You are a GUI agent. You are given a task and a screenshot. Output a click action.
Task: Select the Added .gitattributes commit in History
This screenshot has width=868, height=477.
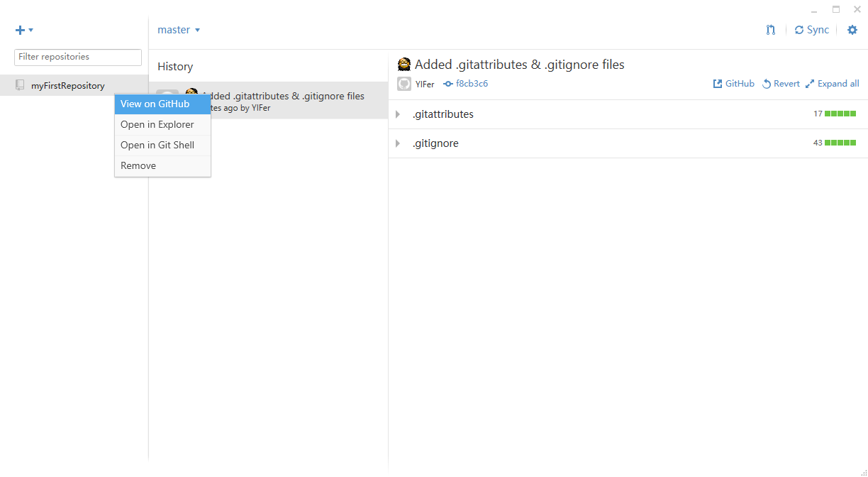[268, 101]
